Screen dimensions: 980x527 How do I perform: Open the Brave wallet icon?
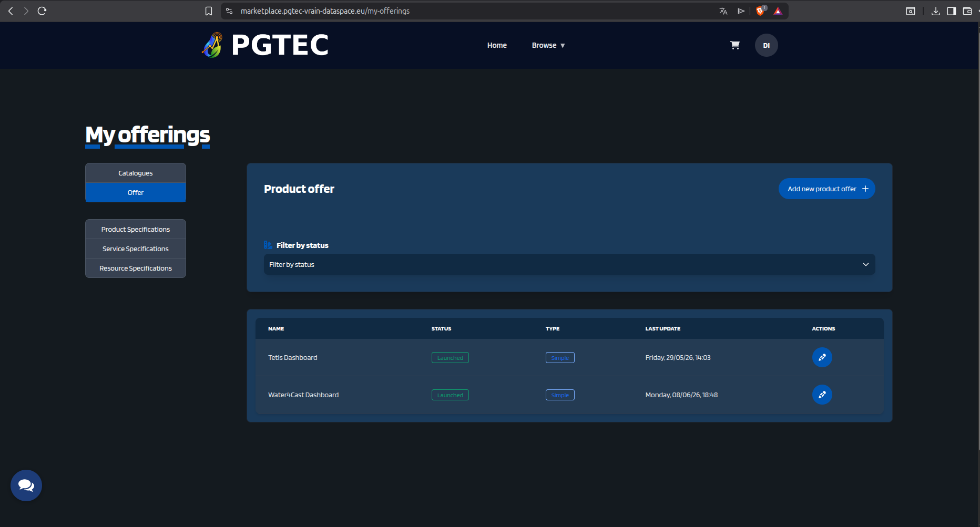click(967, 11)
